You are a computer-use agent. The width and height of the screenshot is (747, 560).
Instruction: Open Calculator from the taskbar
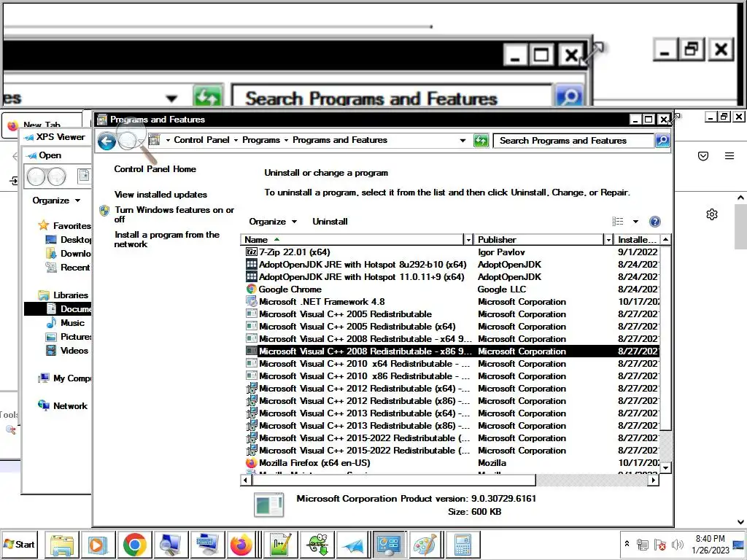pyautogui.click(x=462, y=544)
